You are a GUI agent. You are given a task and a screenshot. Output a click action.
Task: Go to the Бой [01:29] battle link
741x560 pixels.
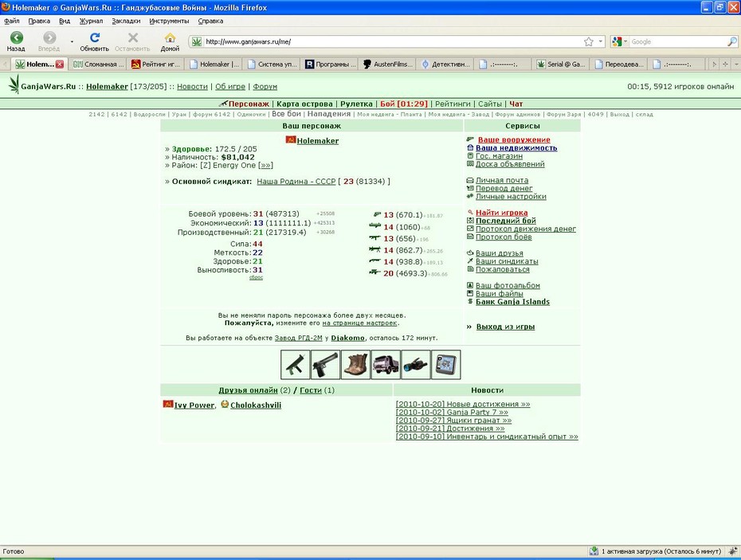tap(404, 104)
